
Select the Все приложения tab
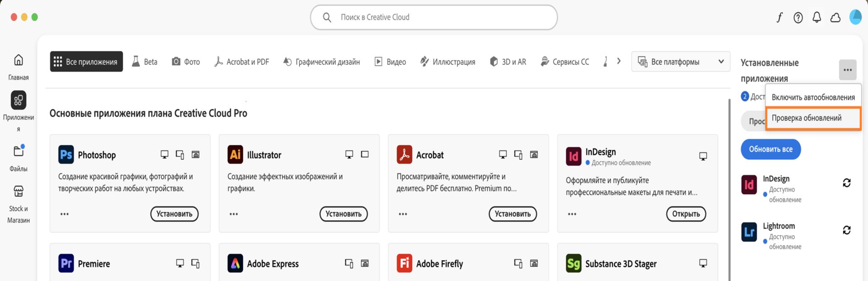[x=86, y=62]
